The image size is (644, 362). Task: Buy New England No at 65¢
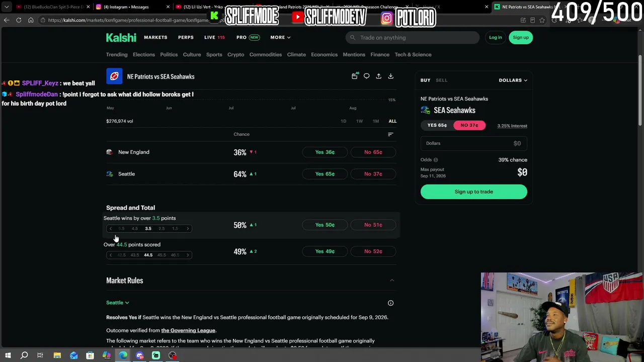coord(373,152)
